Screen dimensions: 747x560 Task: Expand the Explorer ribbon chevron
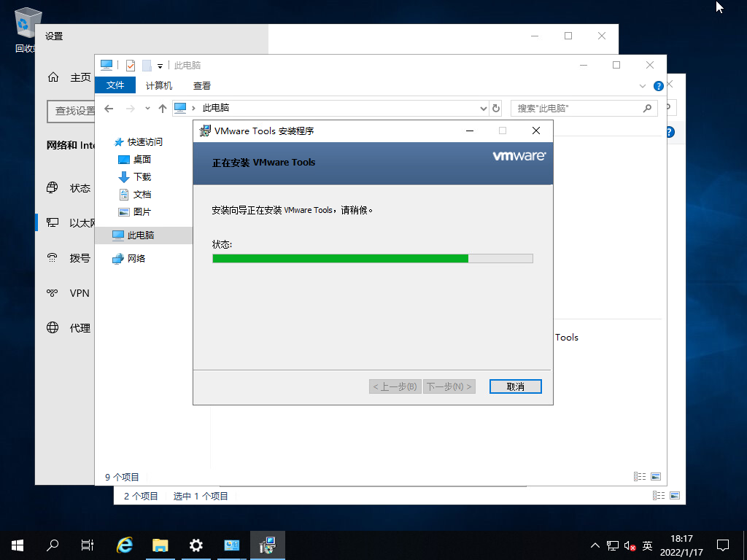[x=643, y=86]
